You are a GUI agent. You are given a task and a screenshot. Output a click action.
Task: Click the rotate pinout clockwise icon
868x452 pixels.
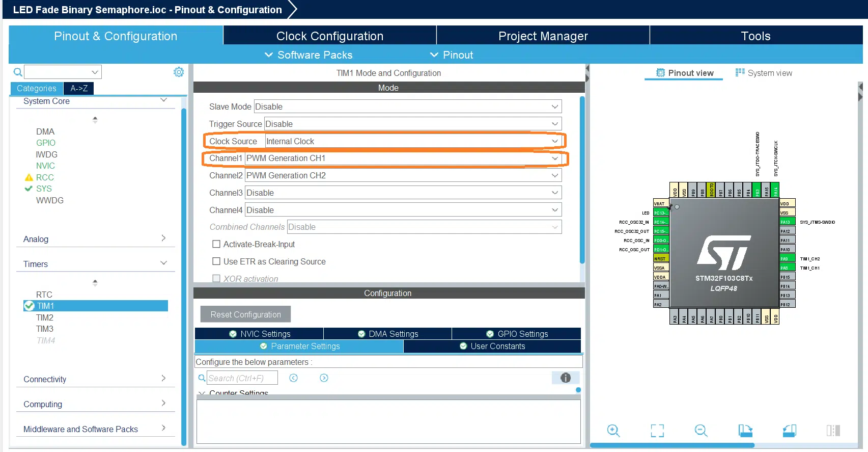click(x=745, y=431)
